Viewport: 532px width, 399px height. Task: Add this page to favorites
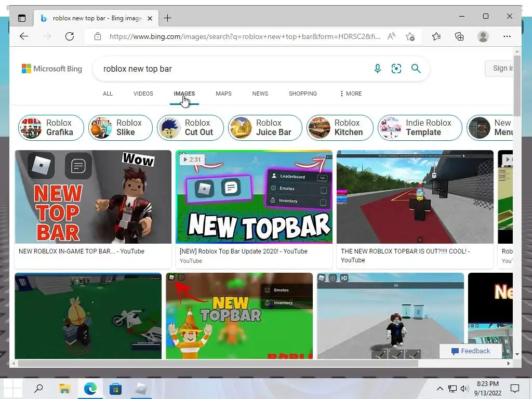coord(410,36)
